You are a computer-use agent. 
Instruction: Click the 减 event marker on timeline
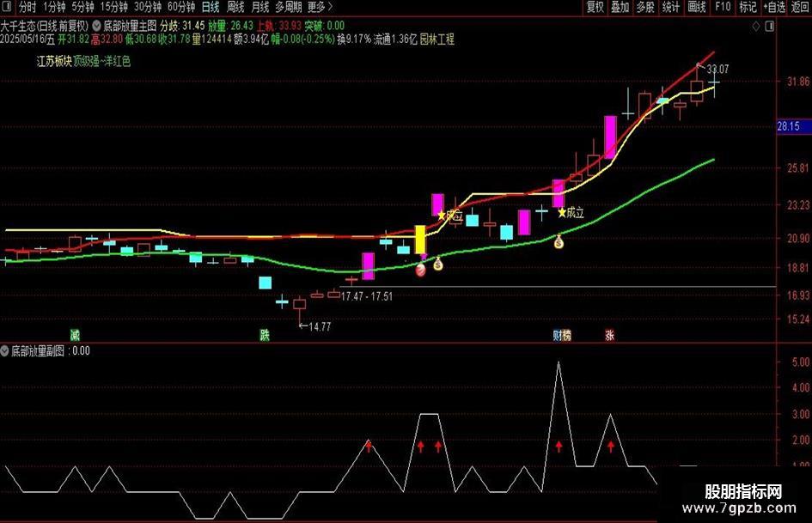point(75,335)
